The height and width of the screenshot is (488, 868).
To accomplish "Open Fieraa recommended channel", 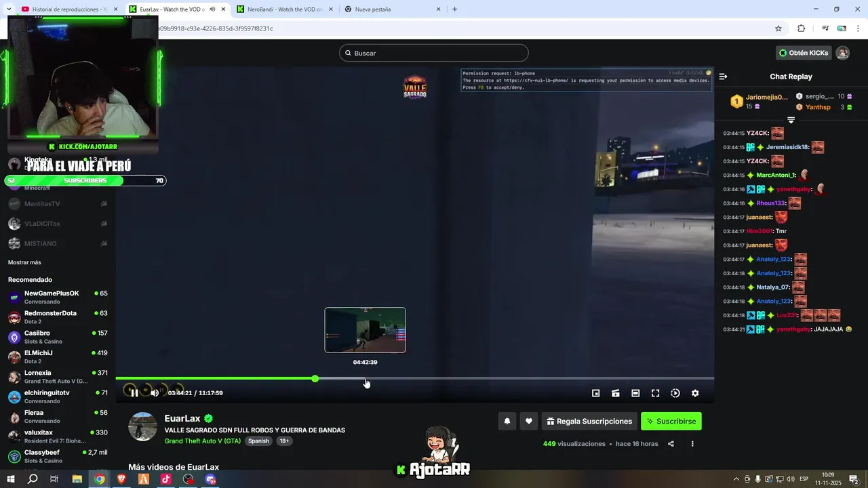I will [58, 417].
